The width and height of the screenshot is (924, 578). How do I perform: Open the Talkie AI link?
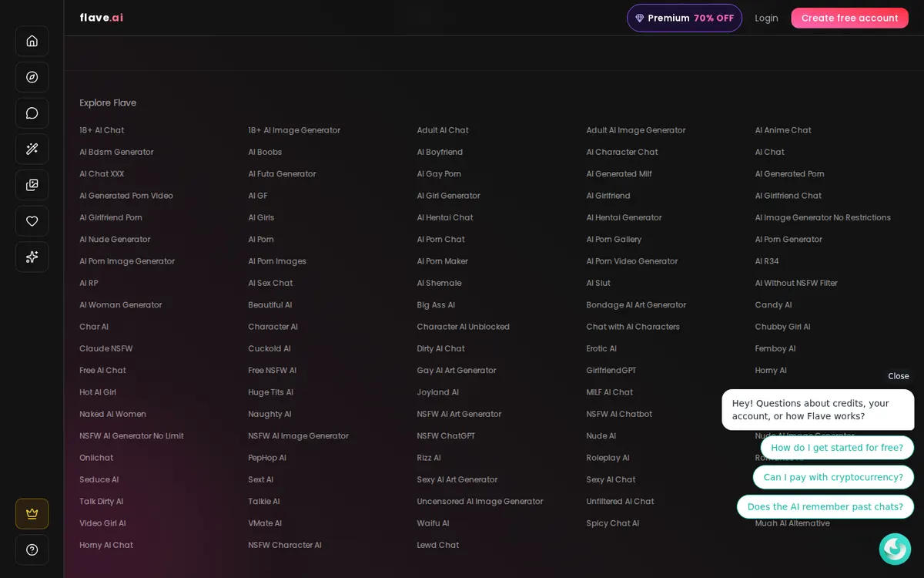point(264,502)
